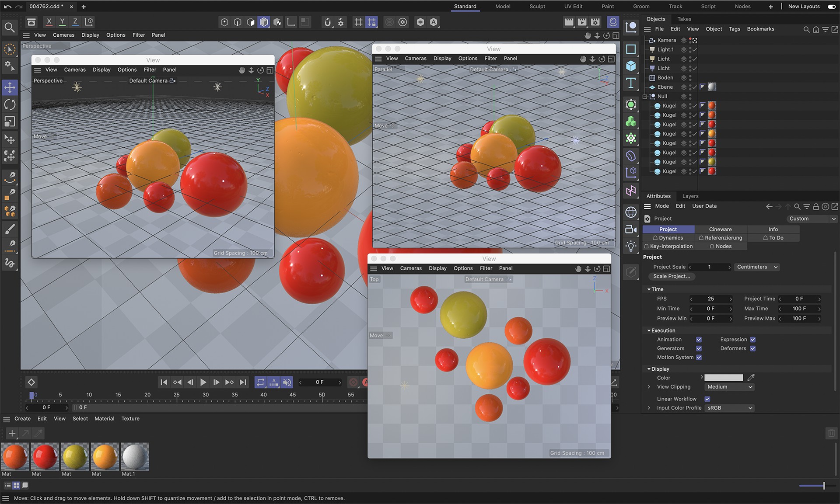
Task: Toggle X axis lock
Action: pyautogui.click(x=49, y=22)
